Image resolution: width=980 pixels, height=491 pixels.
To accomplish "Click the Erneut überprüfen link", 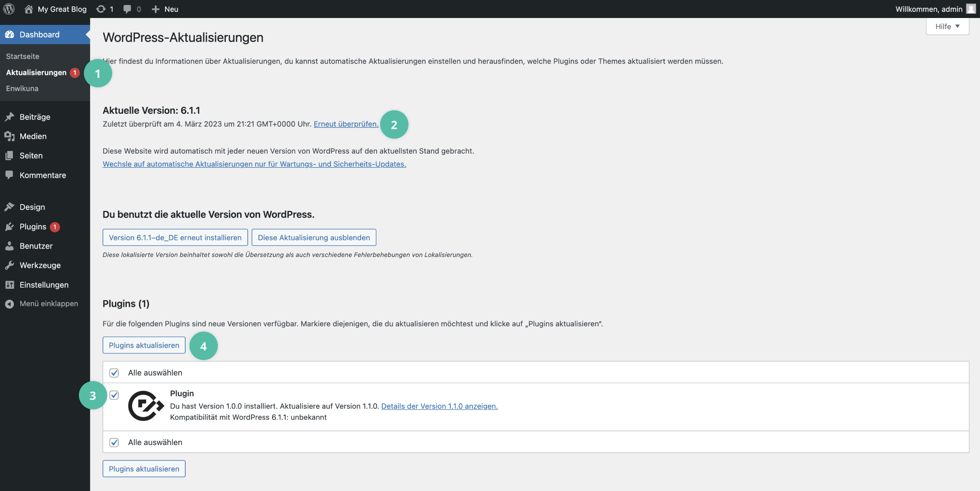I will 346,124.
